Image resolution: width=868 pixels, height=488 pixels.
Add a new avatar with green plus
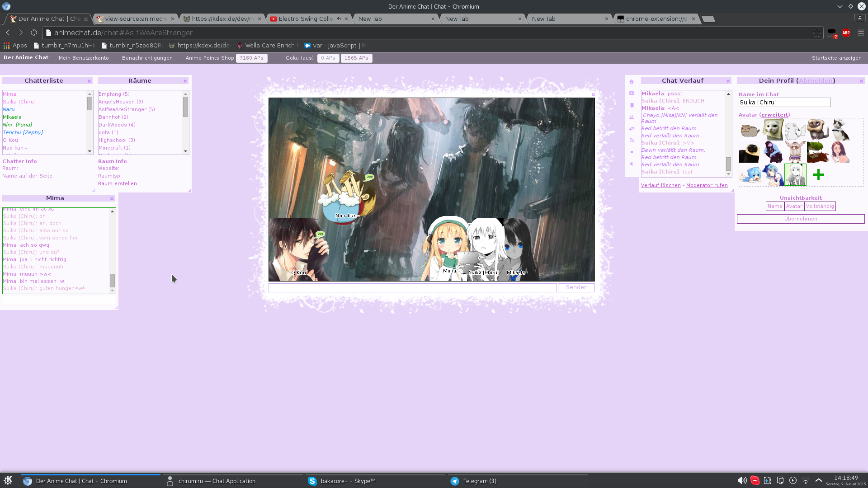point(818,175)
